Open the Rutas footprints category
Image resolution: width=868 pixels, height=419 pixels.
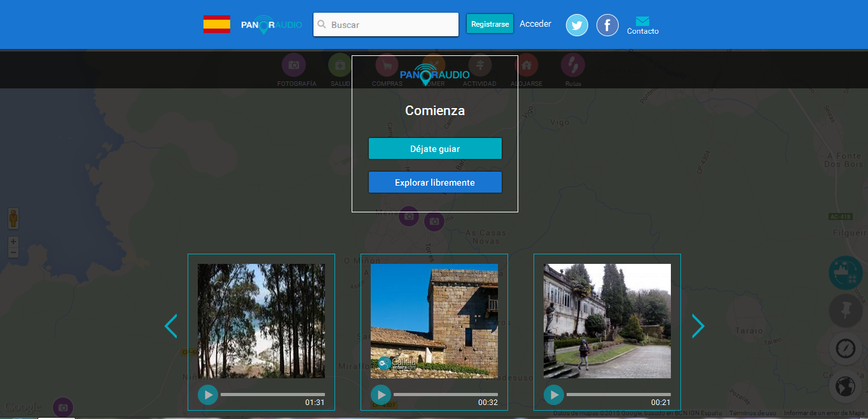coord(573,65)
